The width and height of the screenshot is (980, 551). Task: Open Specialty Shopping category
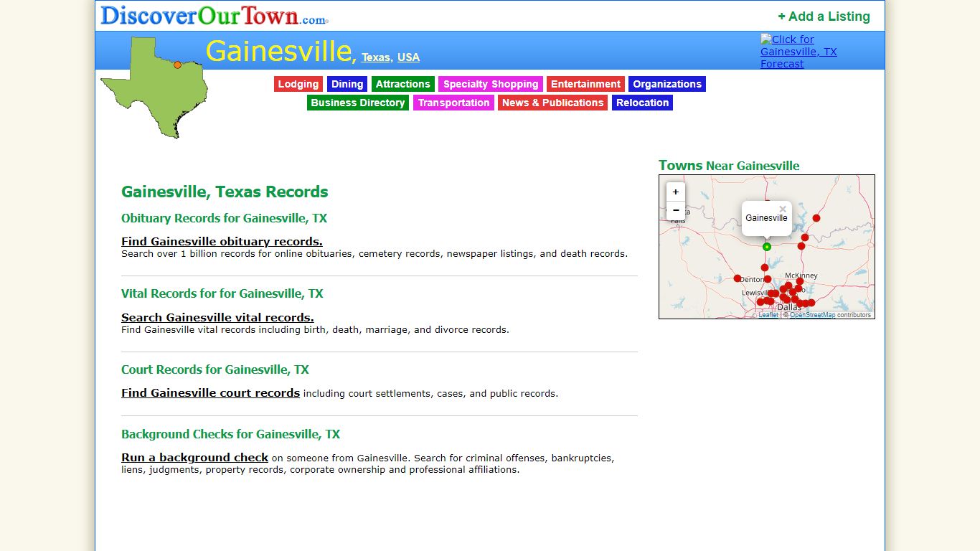coord(491,84)
